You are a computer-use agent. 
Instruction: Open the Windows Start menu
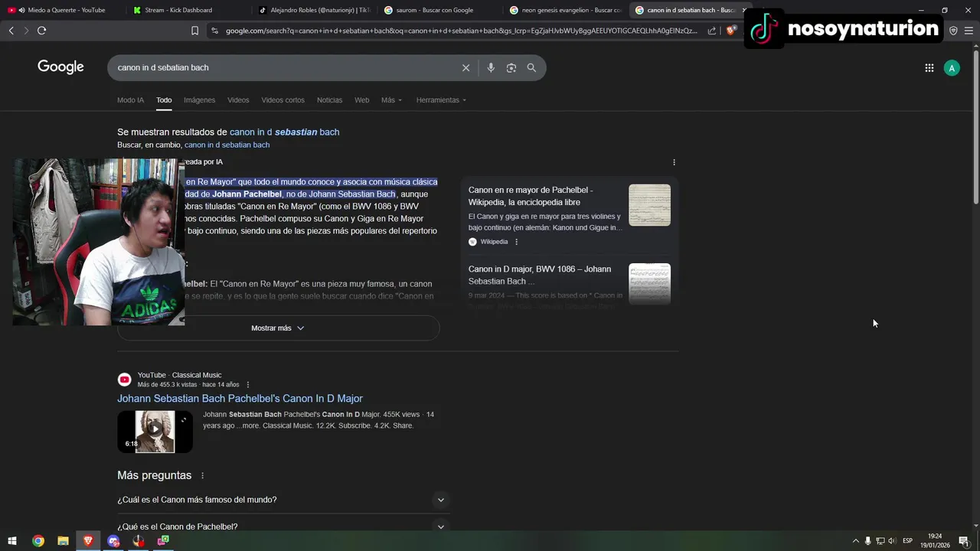[x=12, y=541]
